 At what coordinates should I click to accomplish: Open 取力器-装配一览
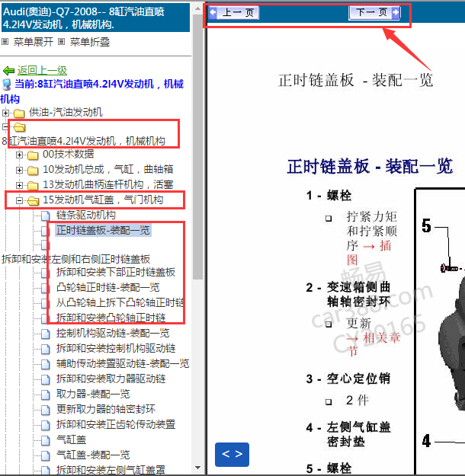(x=93, y=394)
